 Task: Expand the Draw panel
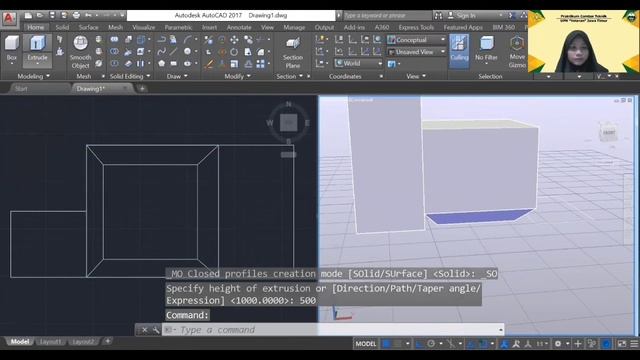tap(177, 76)
